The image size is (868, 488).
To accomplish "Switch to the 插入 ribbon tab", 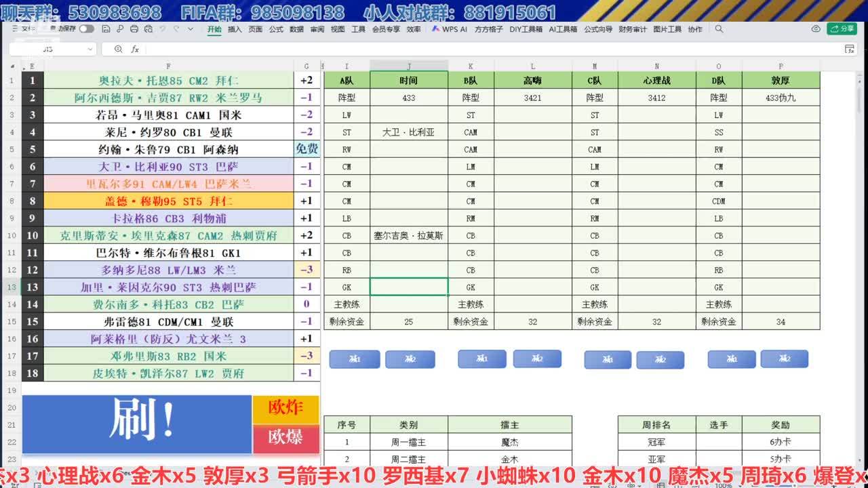I will 235,29.
